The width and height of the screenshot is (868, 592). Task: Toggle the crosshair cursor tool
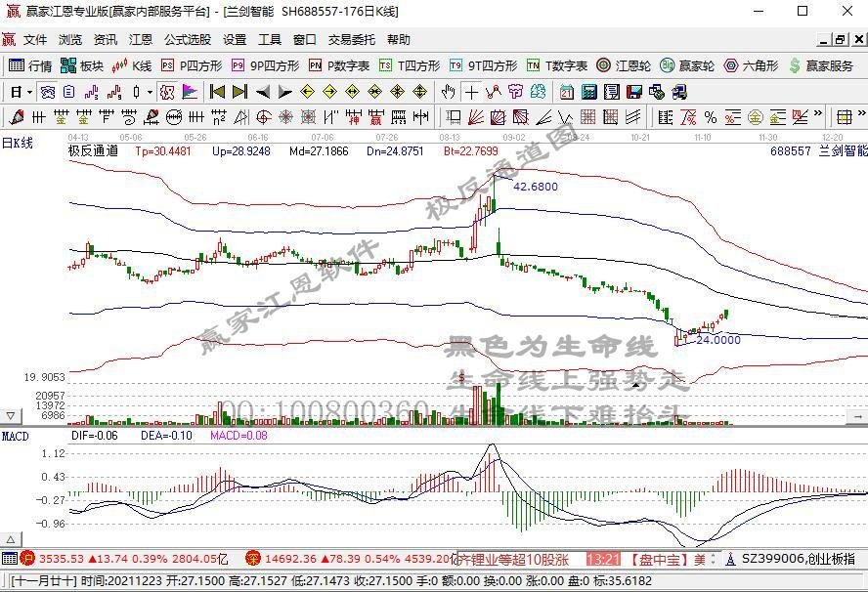471,92
